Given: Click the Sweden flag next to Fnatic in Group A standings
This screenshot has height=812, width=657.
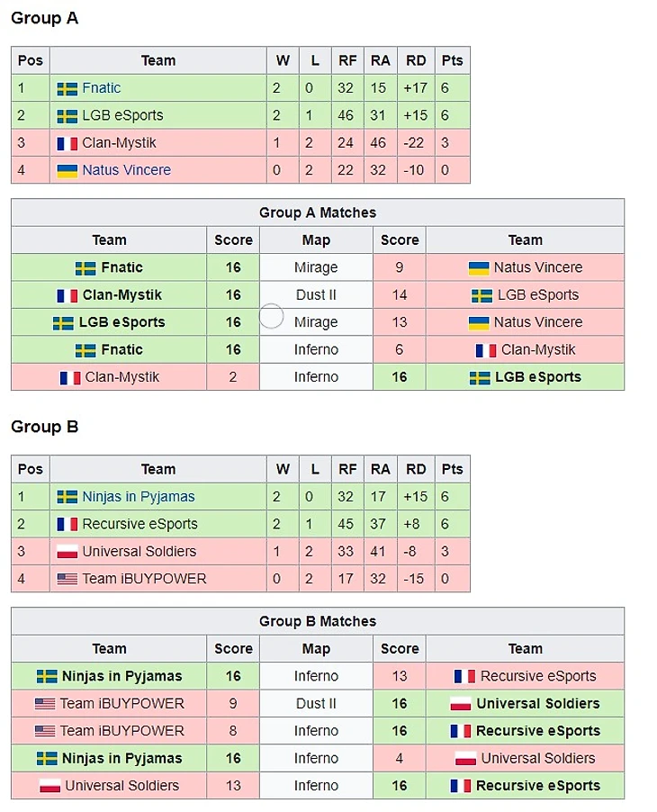Looking at the screenshot, I should [x=67, y=89].
